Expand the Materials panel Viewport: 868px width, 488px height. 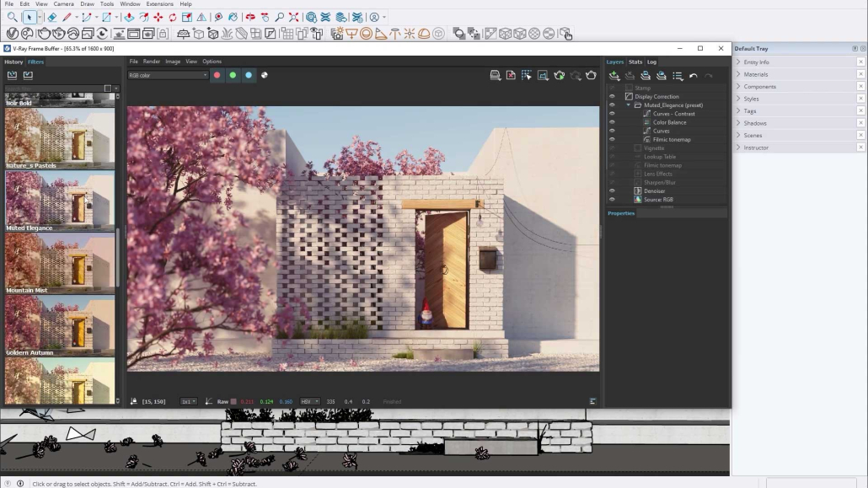tap(738, 74)
